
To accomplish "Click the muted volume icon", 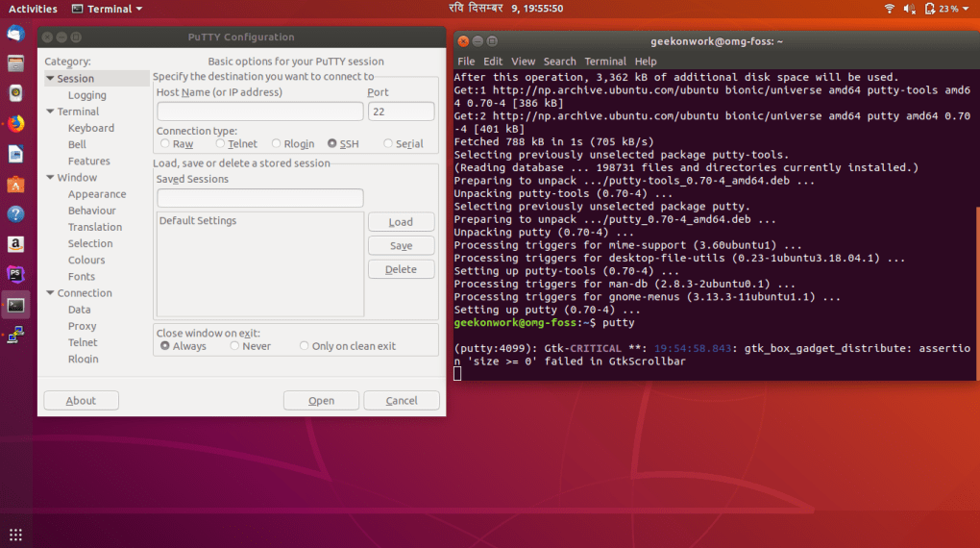I will [x=909, y=9].
